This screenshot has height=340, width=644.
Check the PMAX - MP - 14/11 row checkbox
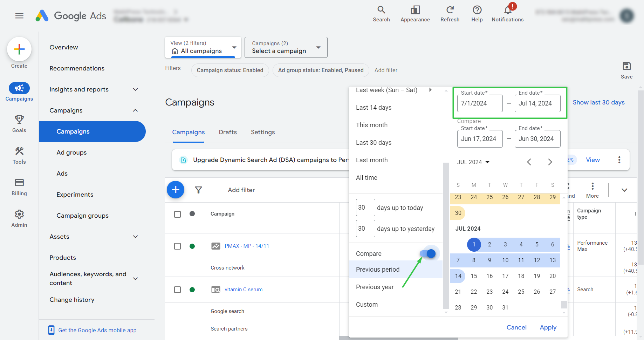(178, 246)
